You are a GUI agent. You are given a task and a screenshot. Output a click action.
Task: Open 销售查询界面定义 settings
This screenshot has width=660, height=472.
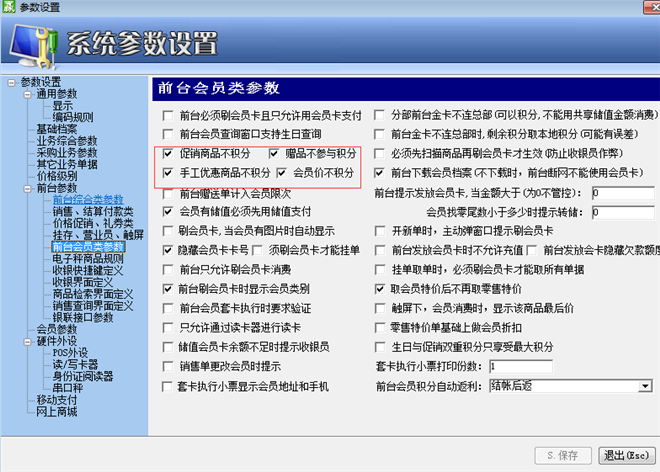[x=93, y=306]
